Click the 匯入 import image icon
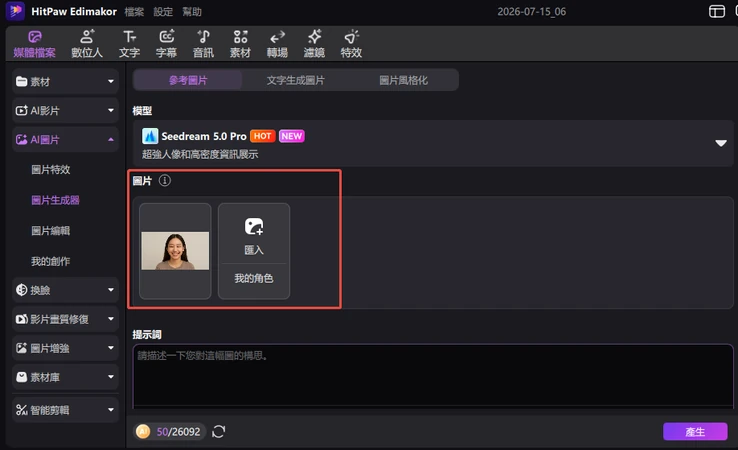Viewport: 738px width, 450px height. [254, 226]
